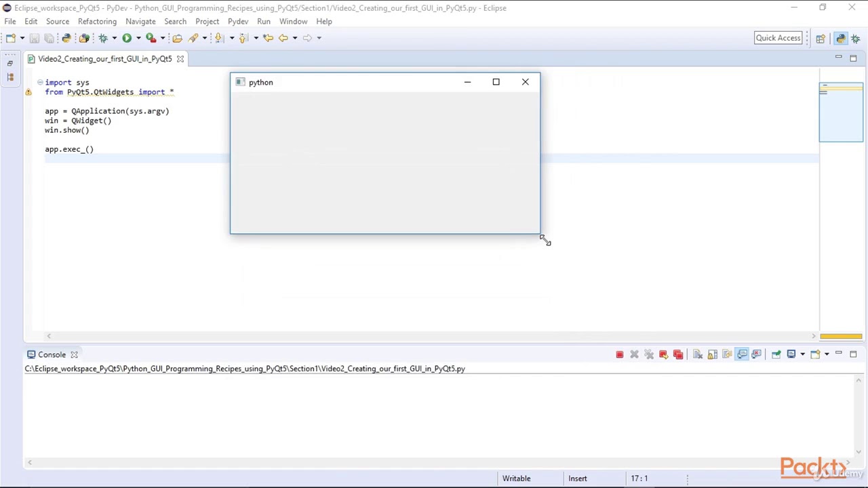Image resolution: width=868 pixels, height=488 pixels.
Task: Toggle Scroll Lock in the Console
Action: [713, 354]
